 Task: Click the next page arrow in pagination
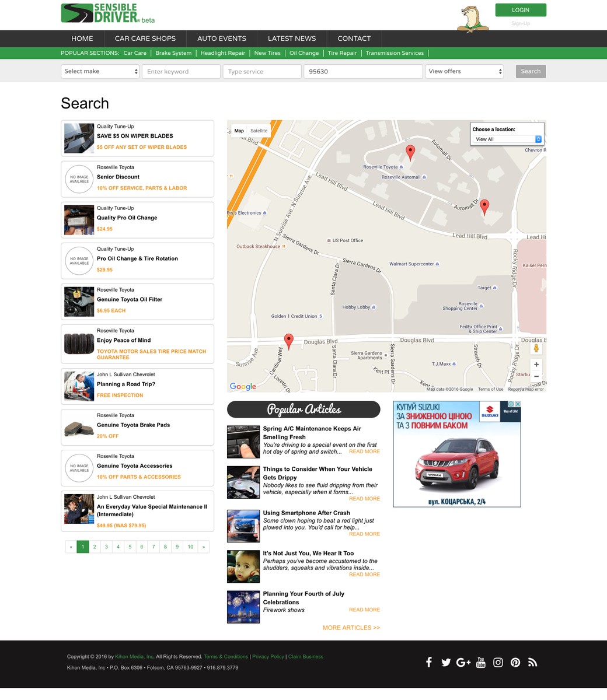point(204,547)
